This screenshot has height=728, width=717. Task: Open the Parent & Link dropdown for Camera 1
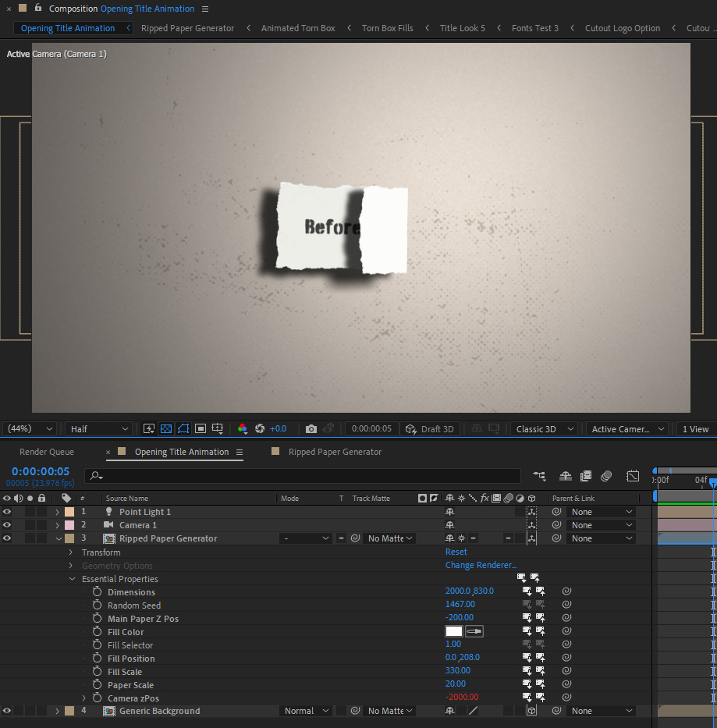[601, 524]
